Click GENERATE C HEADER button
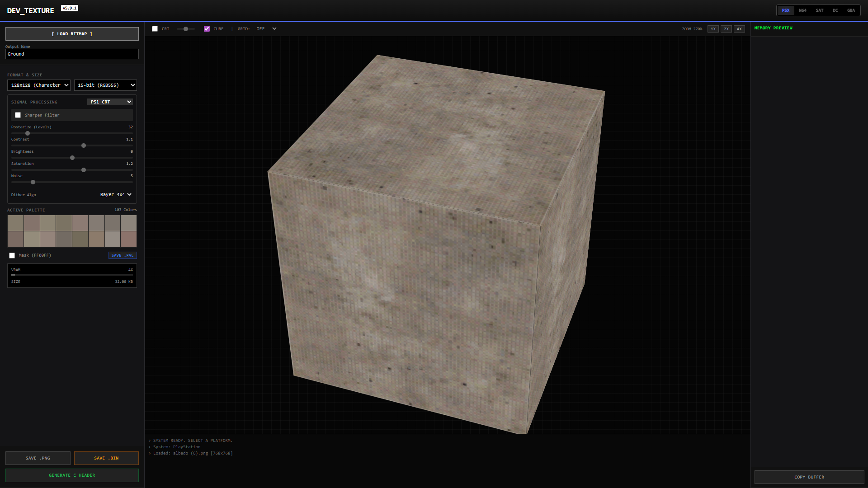This screenshot has height=488, width=868. (72, 475)
